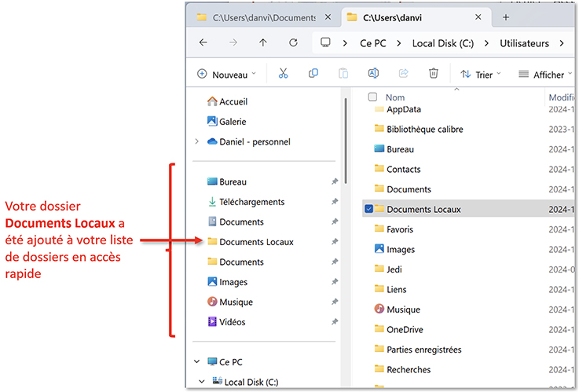Viewport: 579px width, 392px height.
Task: Go up one folder level arrow
Action: click(x=263, y=43)
